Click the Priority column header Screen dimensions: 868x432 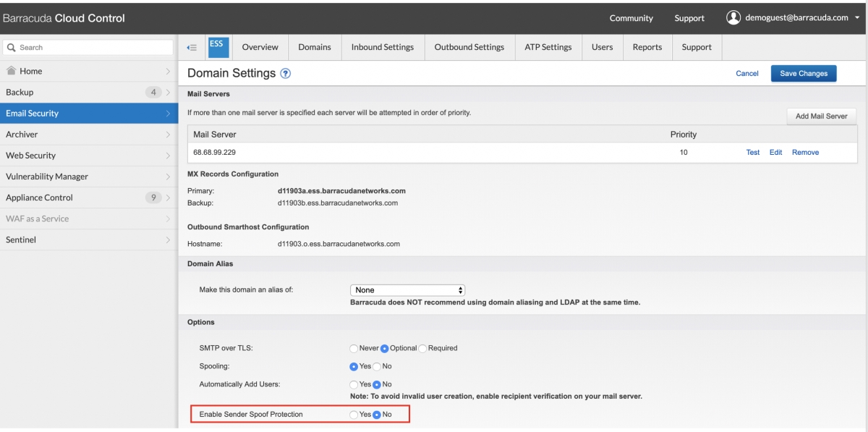(x=684, y=135)
